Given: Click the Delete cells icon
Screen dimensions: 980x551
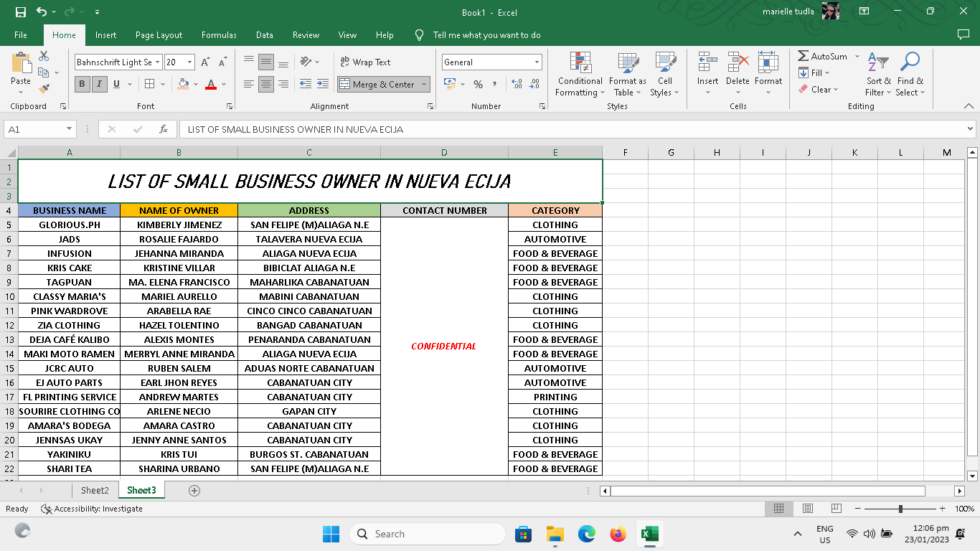Looking at the screenshot, I should click(x=738, y=62).
